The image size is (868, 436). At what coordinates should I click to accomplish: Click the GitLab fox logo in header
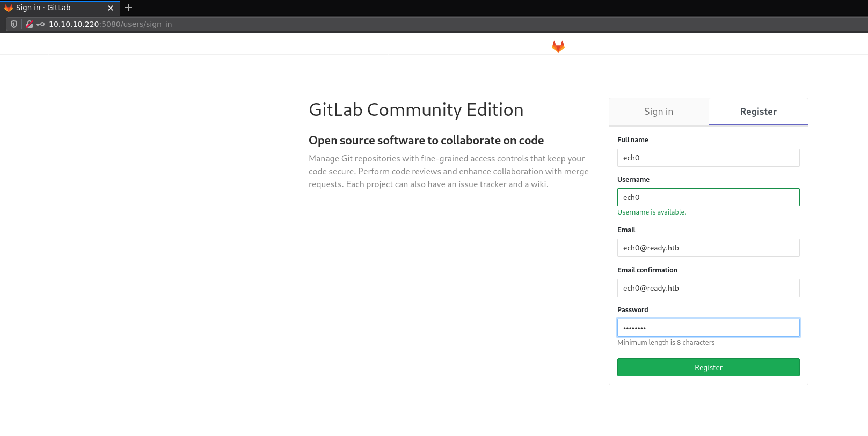point(558,47)
